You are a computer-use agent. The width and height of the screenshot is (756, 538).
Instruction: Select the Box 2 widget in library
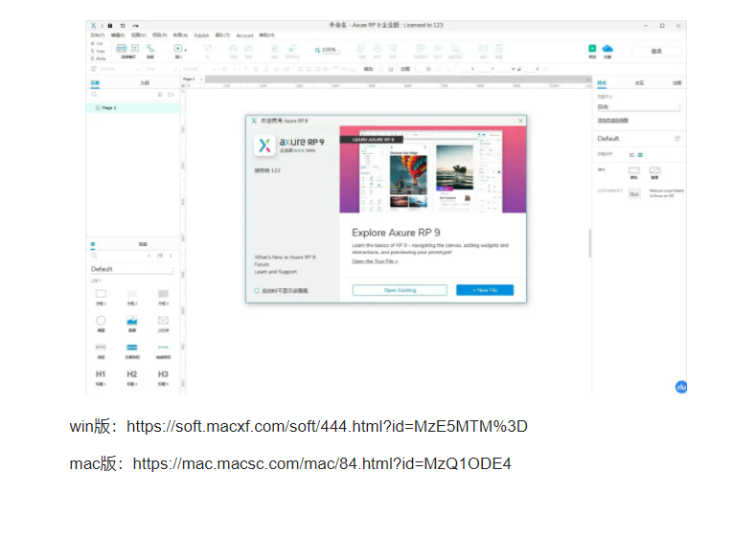(132, 297)
